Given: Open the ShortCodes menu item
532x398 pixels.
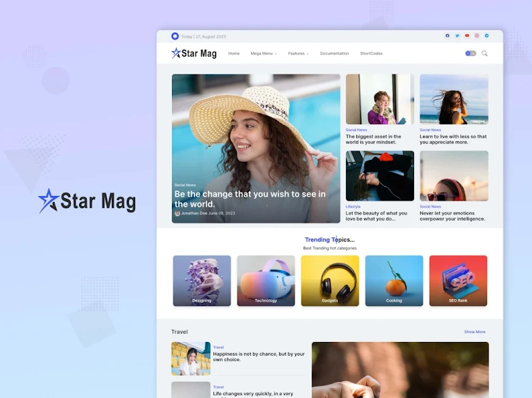Looking at the screenshot, I should 371,53.
